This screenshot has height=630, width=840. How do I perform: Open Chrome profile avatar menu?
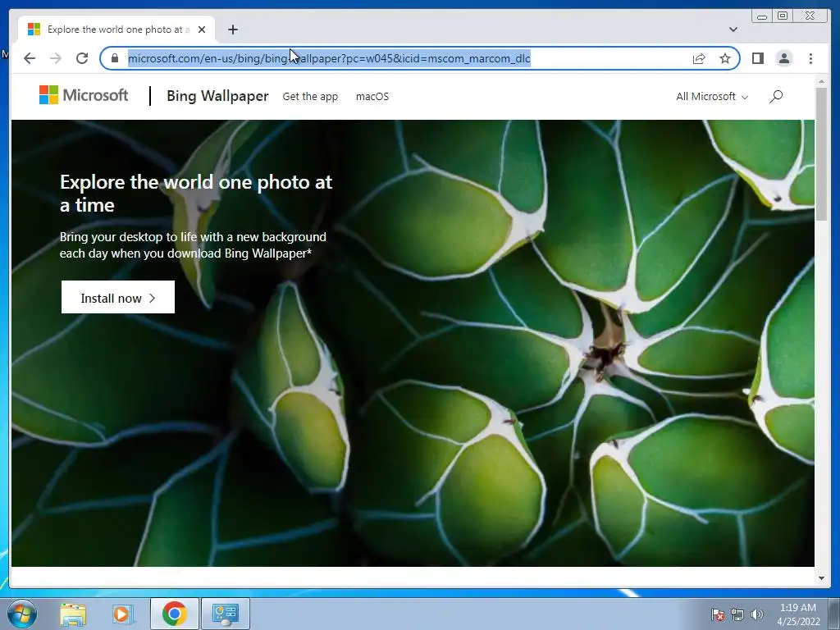(x=783, y=58)
